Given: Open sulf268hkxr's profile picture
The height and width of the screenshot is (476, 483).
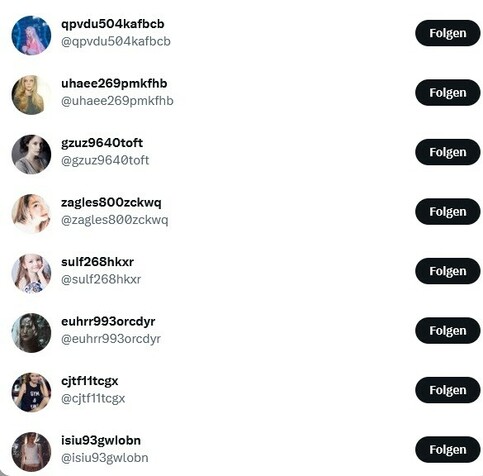Looking at the screenshot, I should click(x=31, y=273).
